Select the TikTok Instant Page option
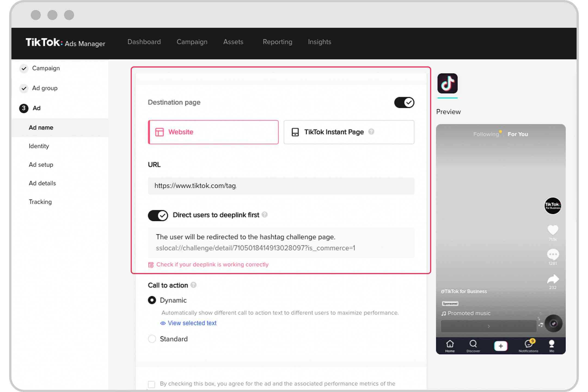Image resolution: width=588 pixels, height=392 pixels. coord(348,132)
